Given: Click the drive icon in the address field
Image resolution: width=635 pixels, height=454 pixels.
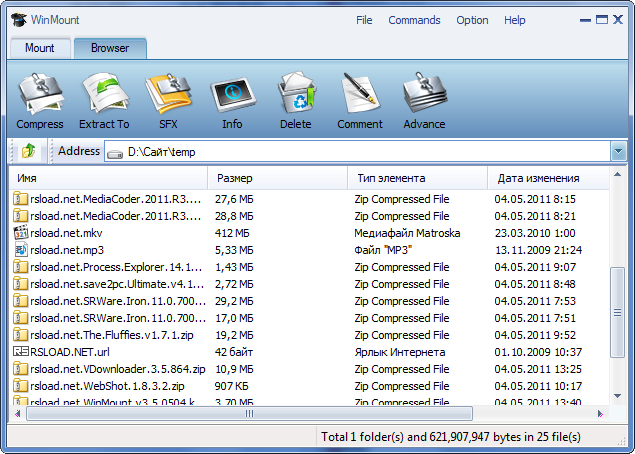Looking at the screenshot, I should click(115, 153).
